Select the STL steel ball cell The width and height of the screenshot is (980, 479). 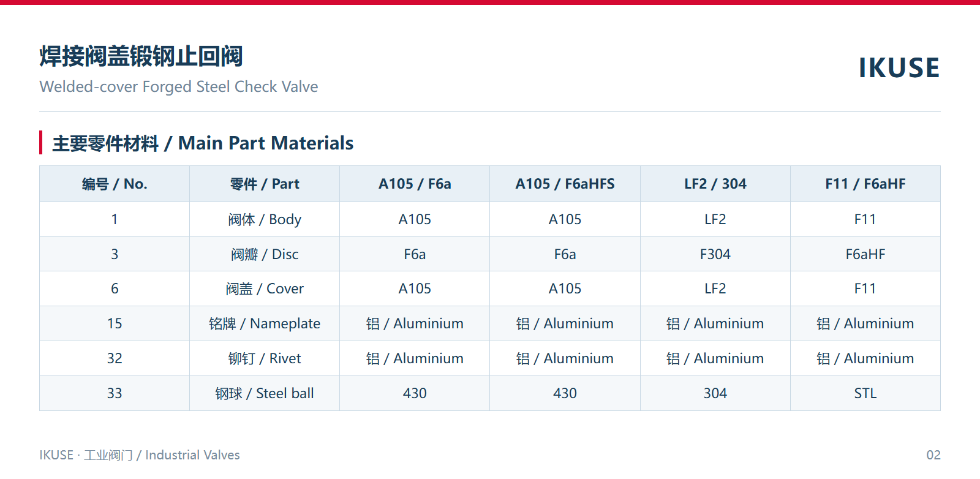865,393
